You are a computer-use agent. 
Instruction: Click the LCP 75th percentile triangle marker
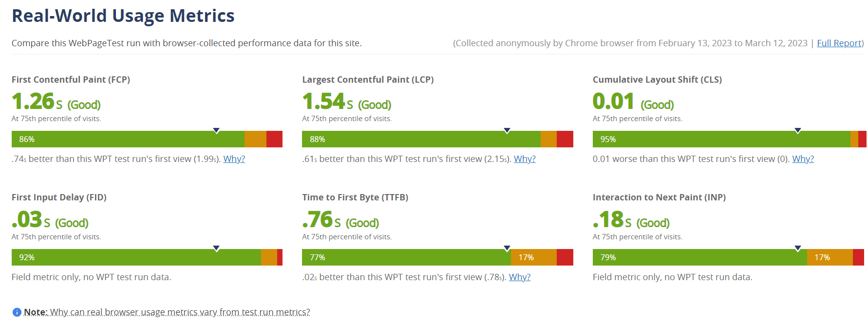coord(507,130)
